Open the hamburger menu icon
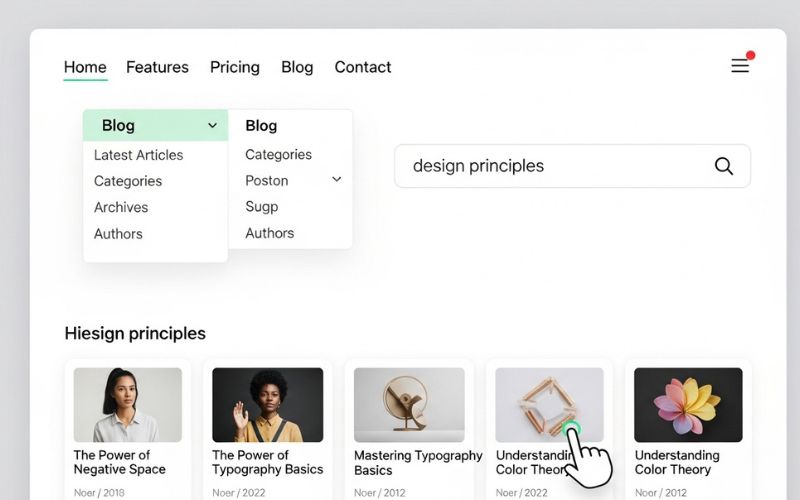The height and width of the screenshot is (500, 800). (739, 66)
